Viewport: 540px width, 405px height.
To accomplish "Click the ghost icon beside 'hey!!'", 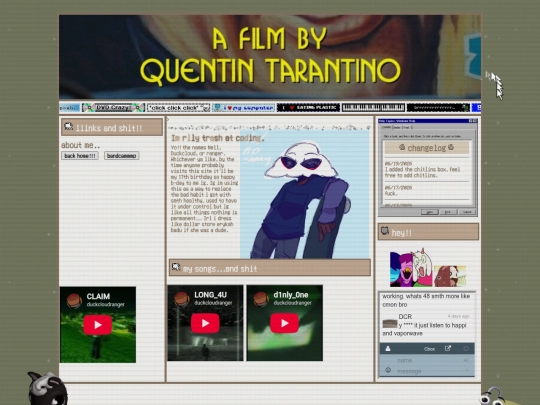I will (385, 231).
